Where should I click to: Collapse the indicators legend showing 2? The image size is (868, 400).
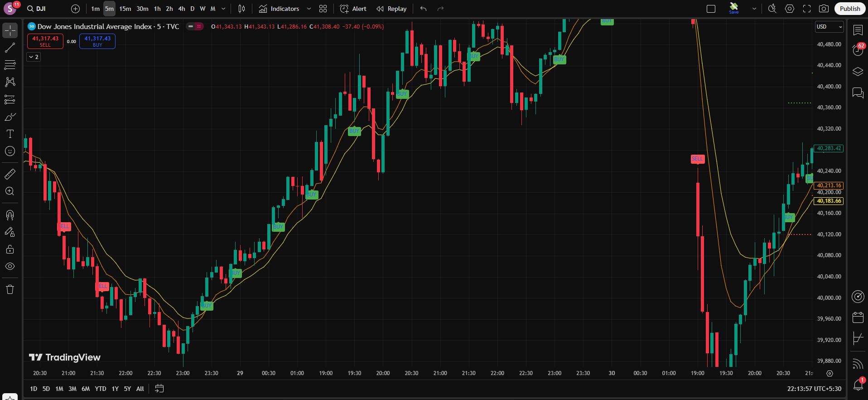[x=34, y=57]
